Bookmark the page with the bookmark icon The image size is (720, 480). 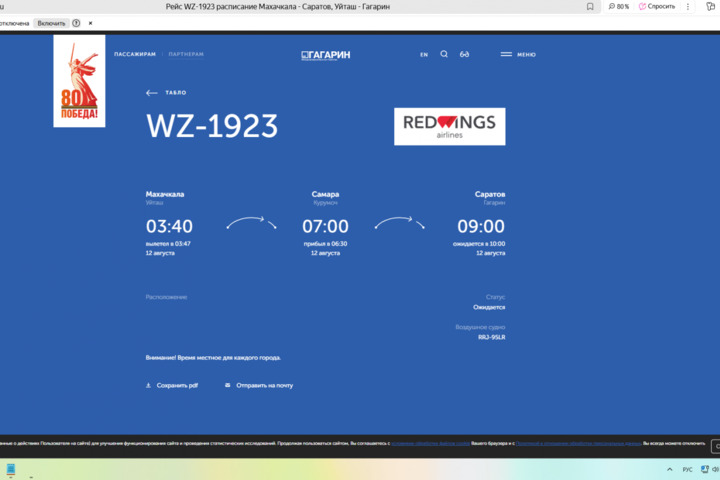[590, 6]
